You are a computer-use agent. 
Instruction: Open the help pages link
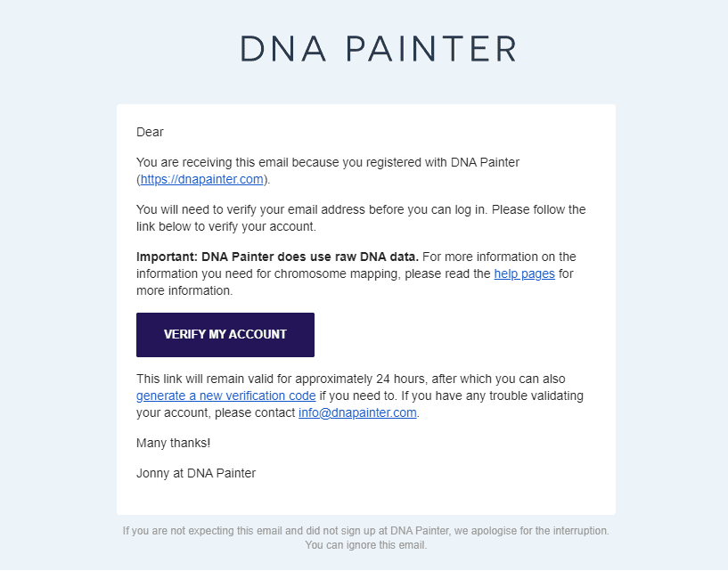point(524,273)
